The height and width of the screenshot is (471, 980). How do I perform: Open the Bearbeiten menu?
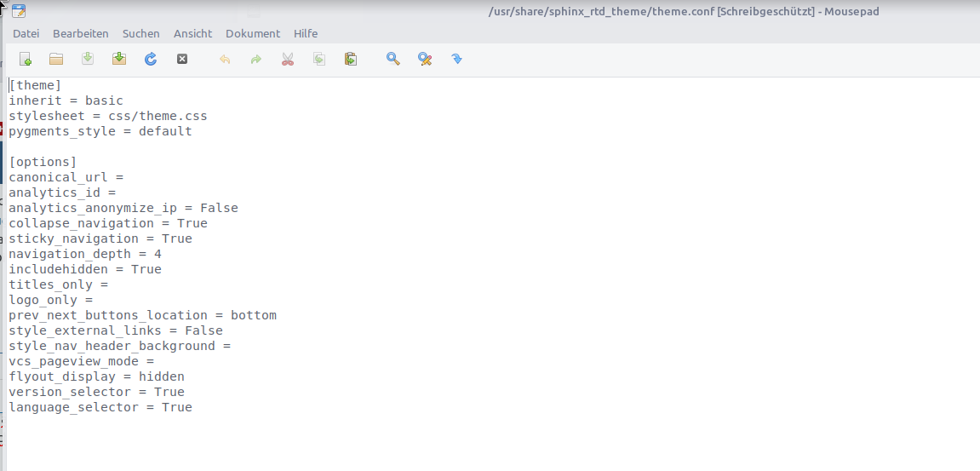click(x=81, y=33)
